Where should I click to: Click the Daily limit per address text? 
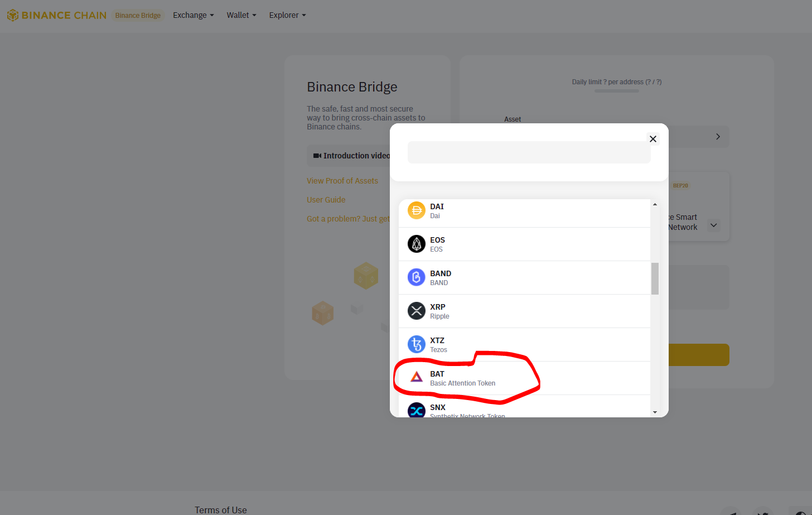point(617,82)
